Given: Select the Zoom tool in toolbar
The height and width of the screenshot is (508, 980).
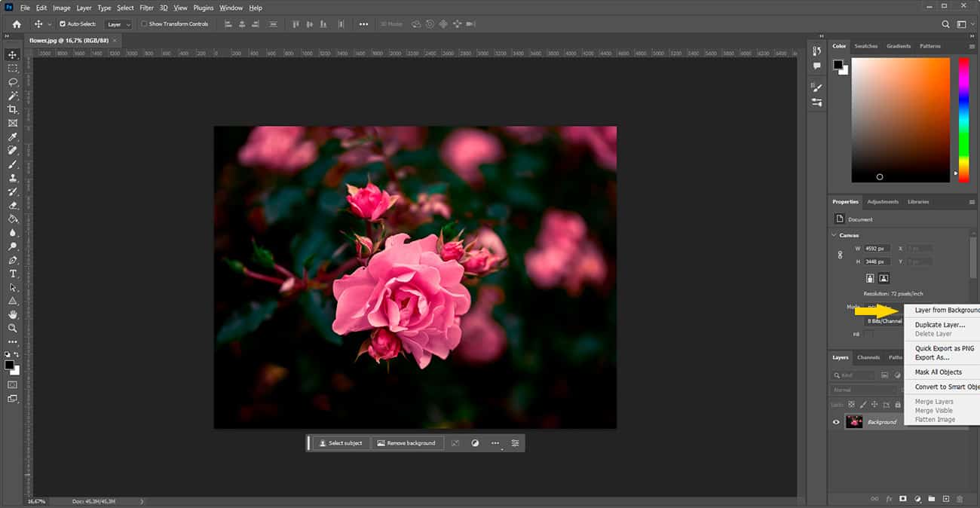Looking at the screenshot, I should click(x=13, y=328).
